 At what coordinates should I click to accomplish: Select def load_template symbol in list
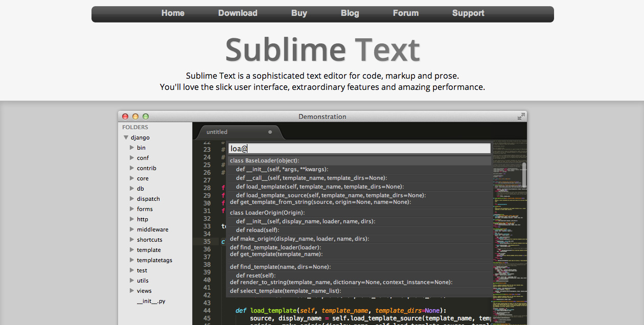click(359, 187)
